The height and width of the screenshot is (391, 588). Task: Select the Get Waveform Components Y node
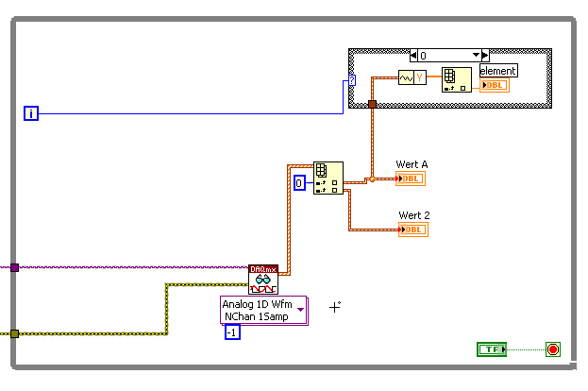click(412, 77)
